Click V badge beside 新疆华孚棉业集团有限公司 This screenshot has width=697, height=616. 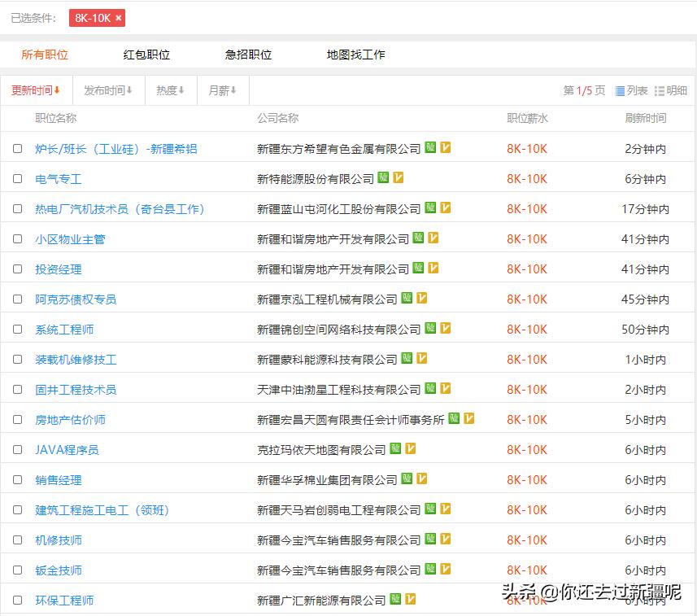click(x=421, y=478)
